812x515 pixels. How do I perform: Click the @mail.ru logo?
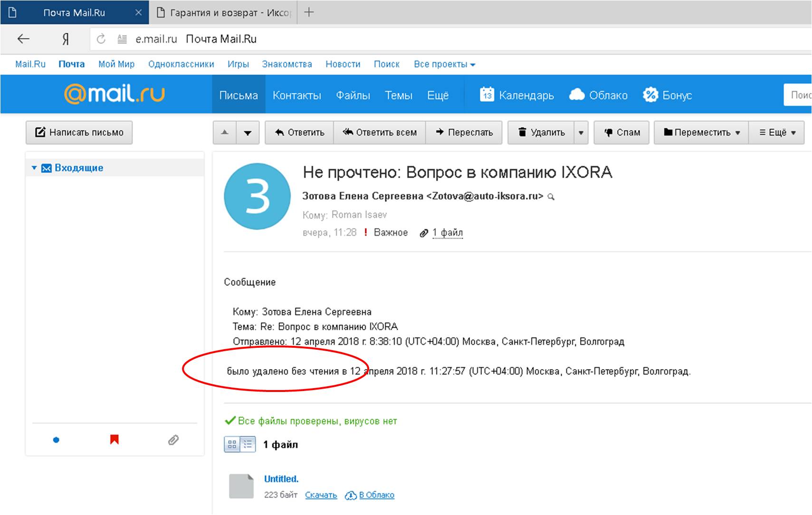tap(115, 94)
